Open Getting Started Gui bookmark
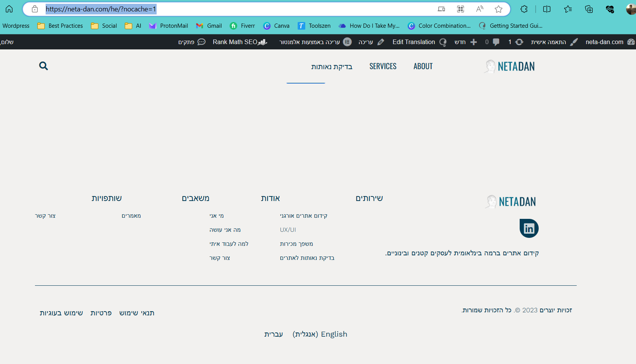Screen dimensions: 636x364 (511, 26)
